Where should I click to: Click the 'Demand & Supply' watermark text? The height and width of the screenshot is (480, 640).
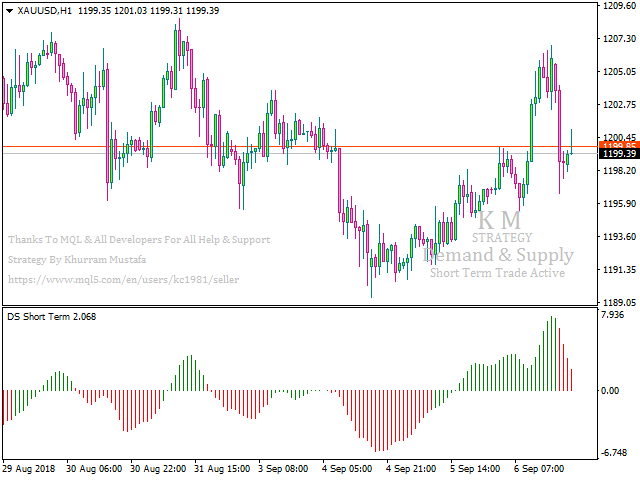tap(499, 255)
